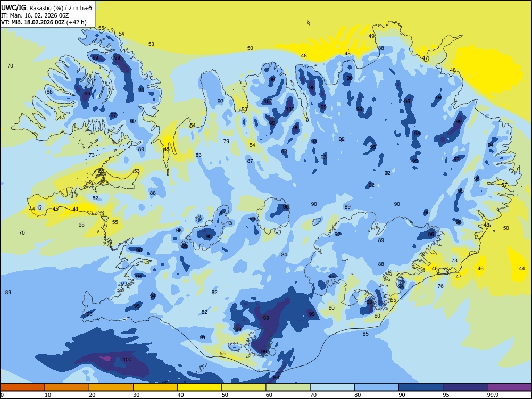Viewport: 532px width, 399px height.
Task: Click the map value '83'
Action: 198,155
